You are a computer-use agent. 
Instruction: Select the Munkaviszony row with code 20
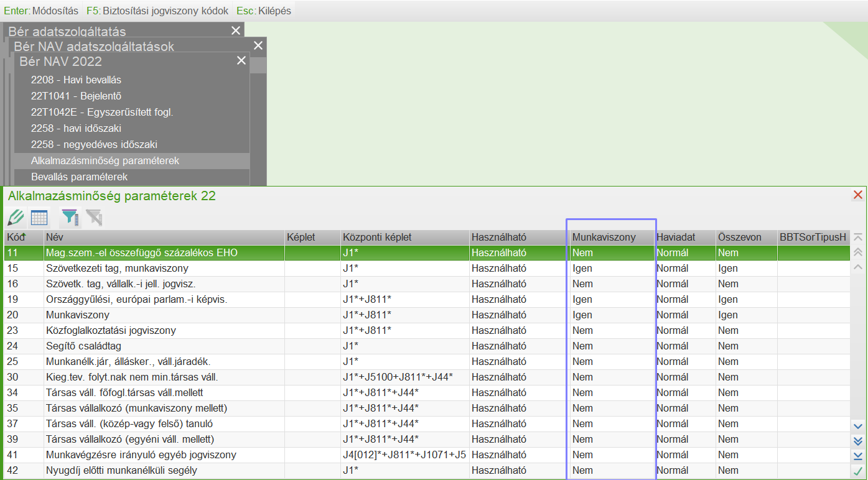[x=427, y=315]
